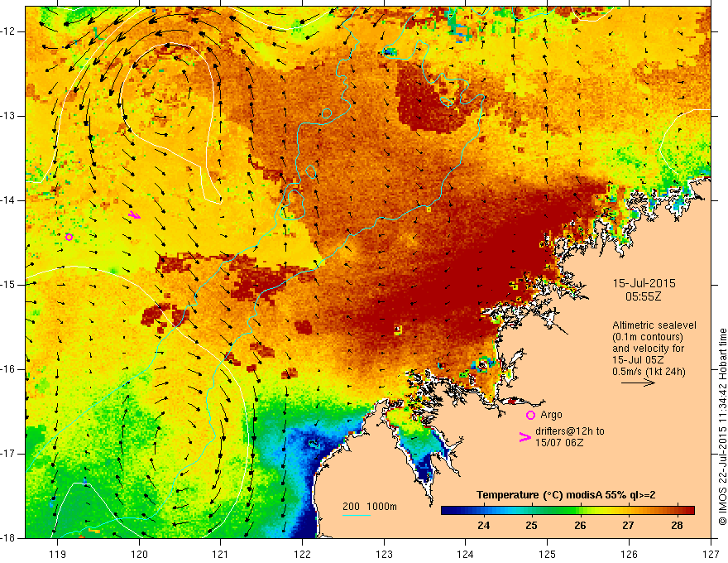Click the cyan depth contour legend line
The image size is (728, 563).
point(357,515)
